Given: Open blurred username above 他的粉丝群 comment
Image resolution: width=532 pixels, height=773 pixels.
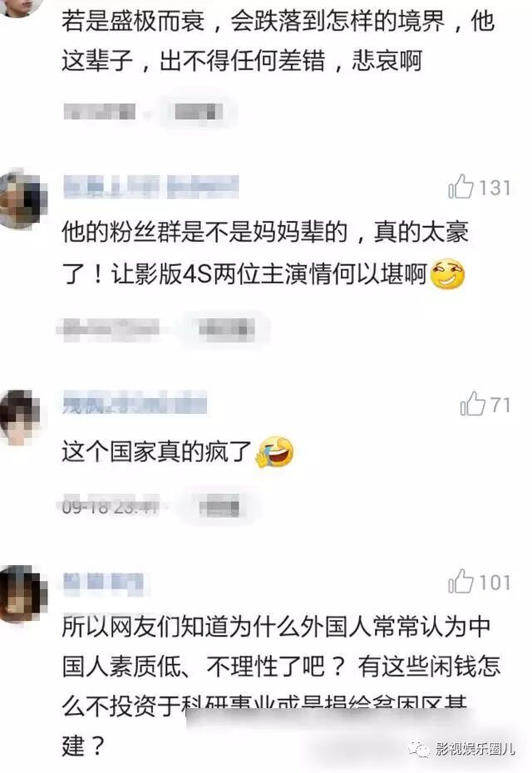Looking at the screenshot, I should (x=151, y=187).
